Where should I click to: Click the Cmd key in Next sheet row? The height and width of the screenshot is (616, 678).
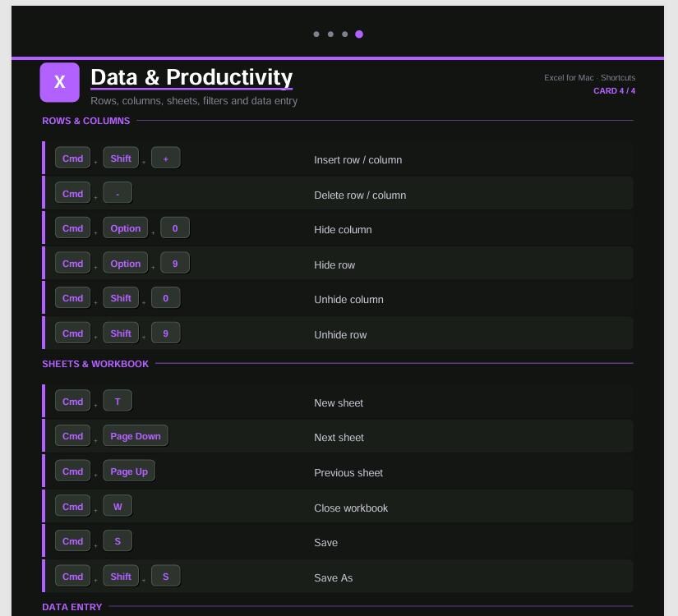72,436
